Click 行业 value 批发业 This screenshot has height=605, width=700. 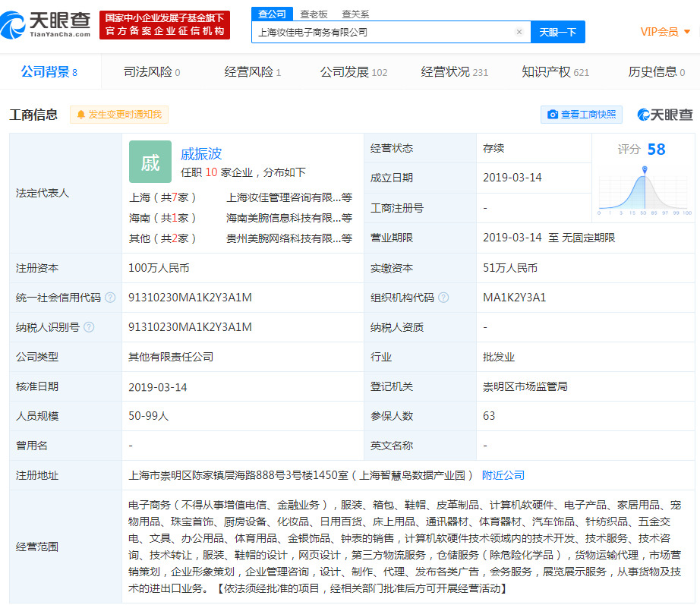[499, 358]
